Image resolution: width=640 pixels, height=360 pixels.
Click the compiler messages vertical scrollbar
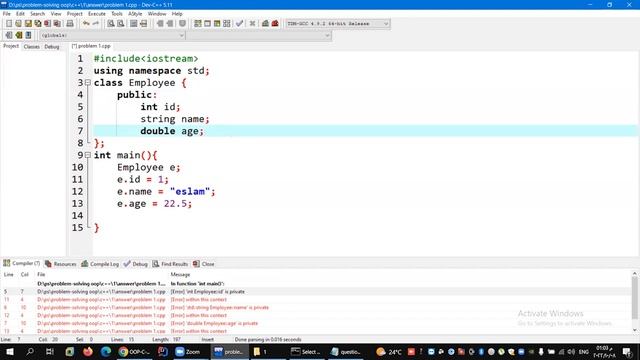635,301
